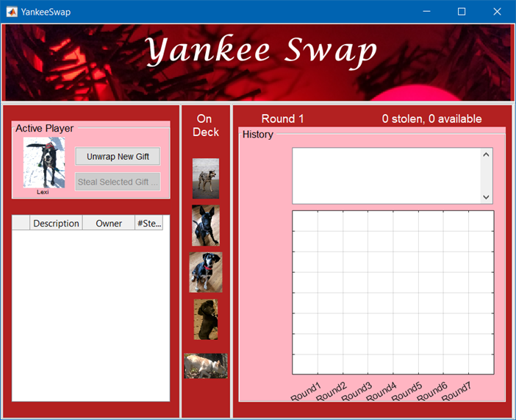Click the MATLAB icon in title bar
516x420 pixels.
pos(11,11)
